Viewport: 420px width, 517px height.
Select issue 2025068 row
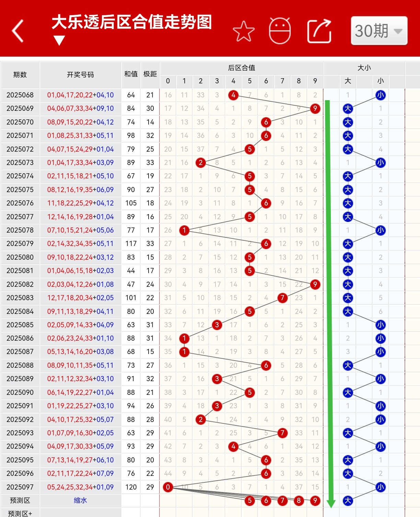pos(20,95)
